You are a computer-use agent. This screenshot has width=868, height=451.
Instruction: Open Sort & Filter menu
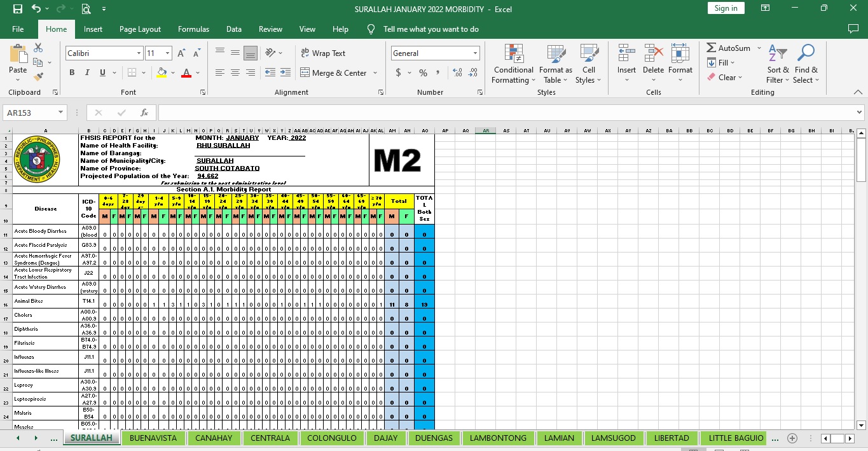point(778,64)
